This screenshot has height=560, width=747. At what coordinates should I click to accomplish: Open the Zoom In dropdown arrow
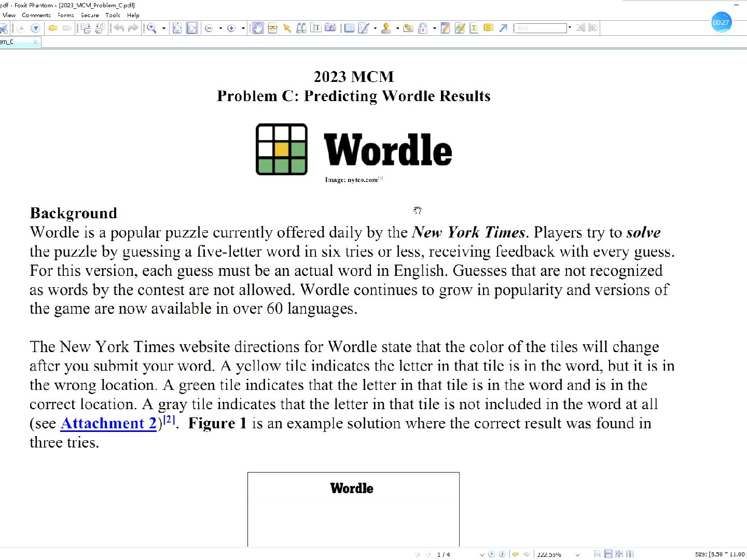243,29
